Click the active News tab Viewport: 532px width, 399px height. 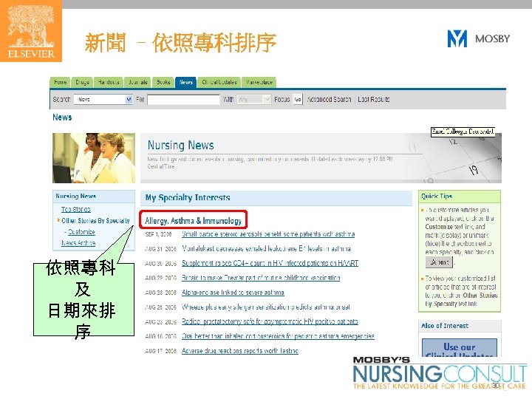186,82
